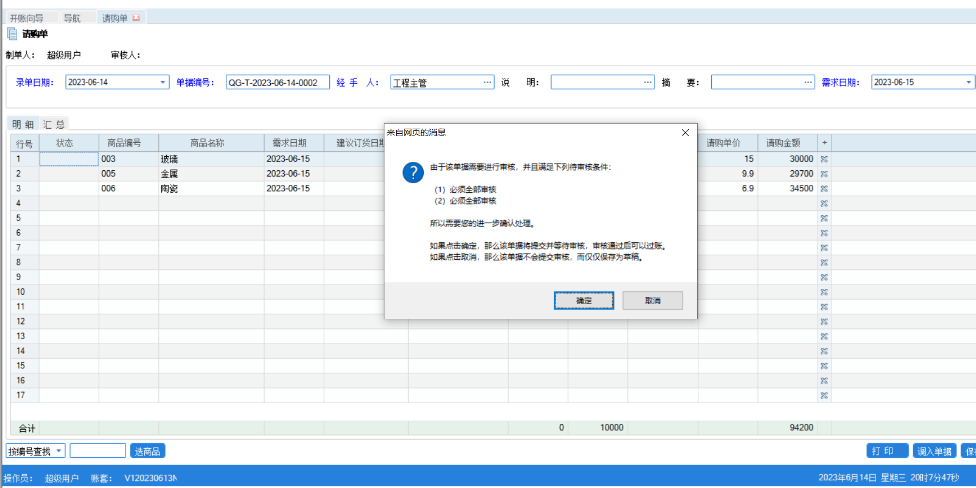Click the delete row icon for row 3

[x=824, y=188]
